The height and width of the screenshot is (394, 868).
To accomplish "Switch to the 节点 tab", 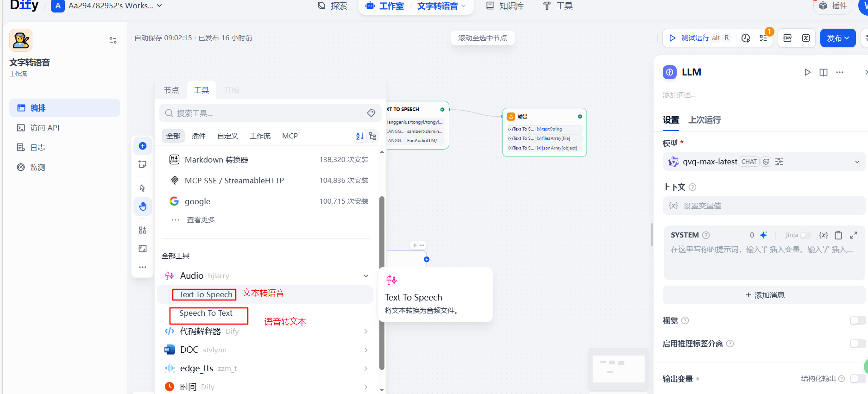I will (171, 90).
